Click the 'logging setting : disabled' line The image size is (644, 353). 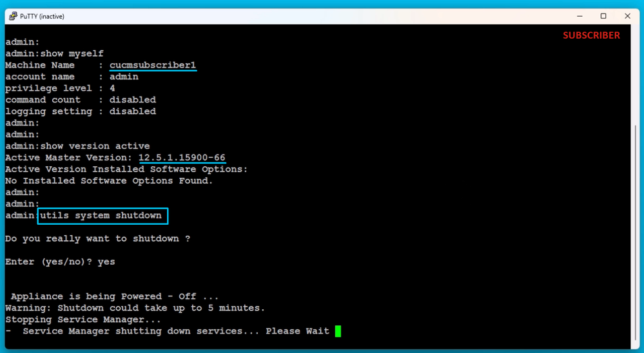[x=81, y=111]
